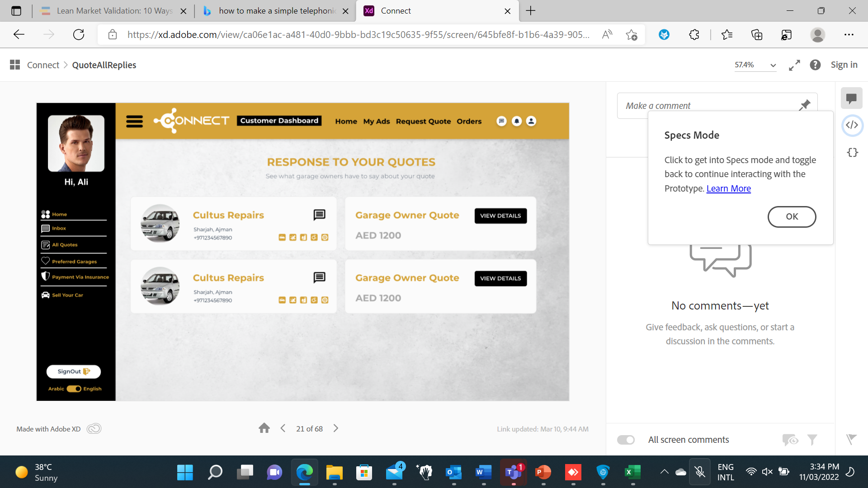
Task: Toggle resolved comments visibility eye icon
Action: [790, 440]
